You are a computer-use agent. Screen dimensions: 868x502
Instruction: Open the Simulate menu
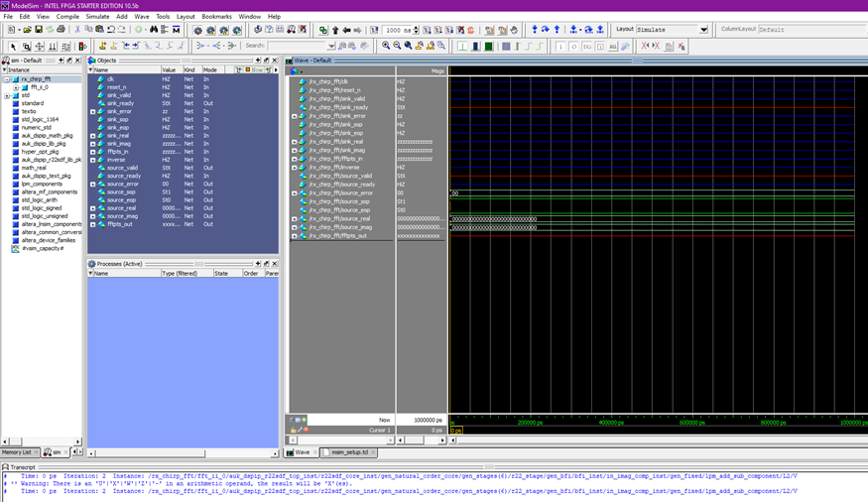[x=97, y=17]
